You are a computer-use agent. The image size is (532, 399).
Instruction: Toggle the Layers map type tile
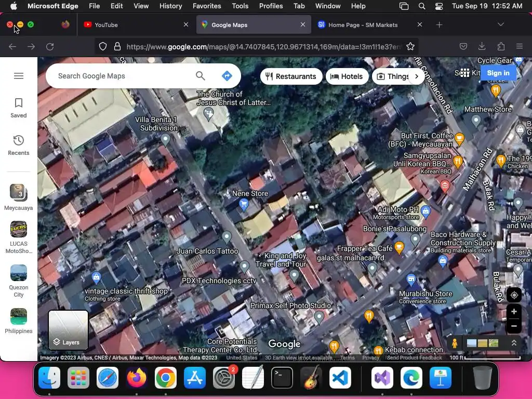(x=68, y=330)
